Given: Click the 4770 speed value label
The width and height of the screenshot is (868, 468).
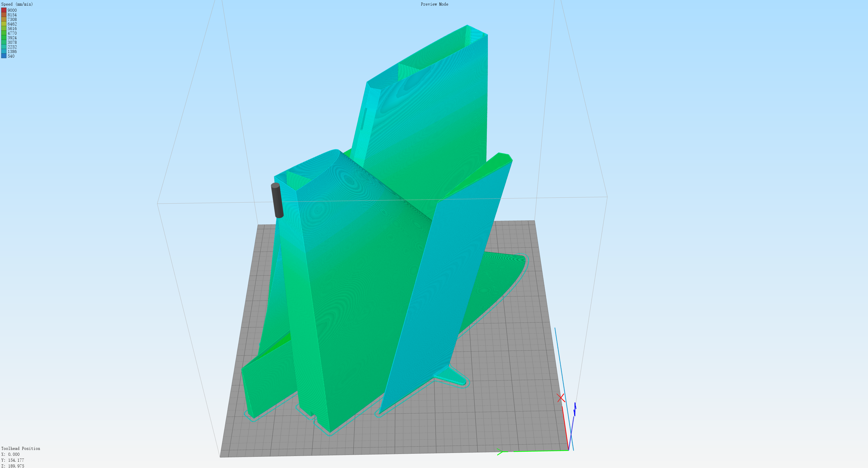Looking at the screenshot, I should [12, 33].
